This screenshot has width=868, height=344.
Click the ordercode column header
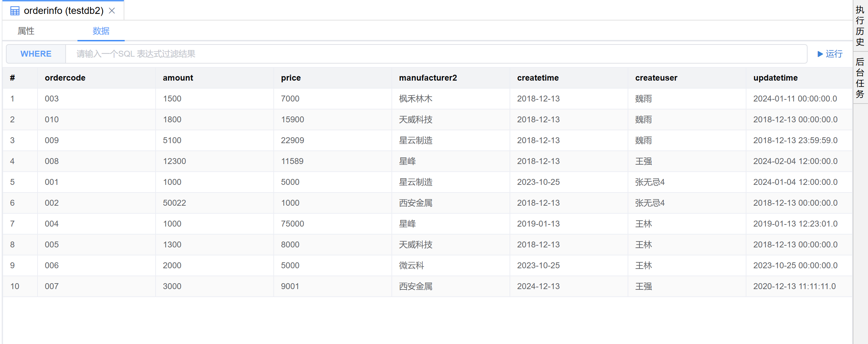(x=65, y=78)
